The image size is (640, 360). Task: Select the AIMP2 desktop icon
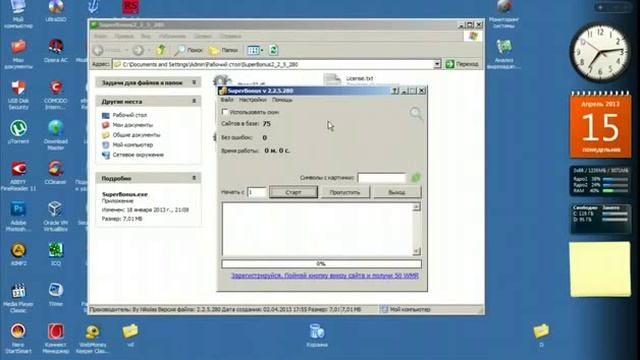[x=18, y=254]
